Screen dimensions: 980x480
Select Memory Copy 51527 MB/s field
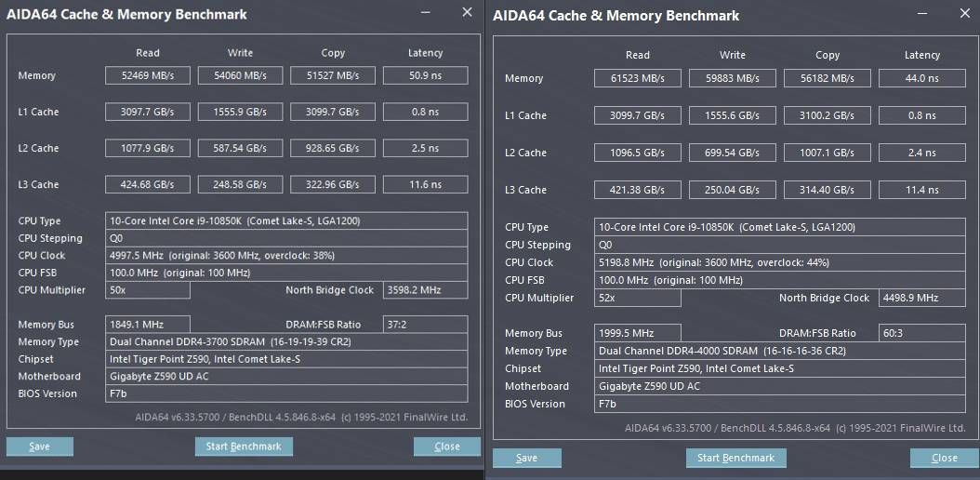click(333, 75)
